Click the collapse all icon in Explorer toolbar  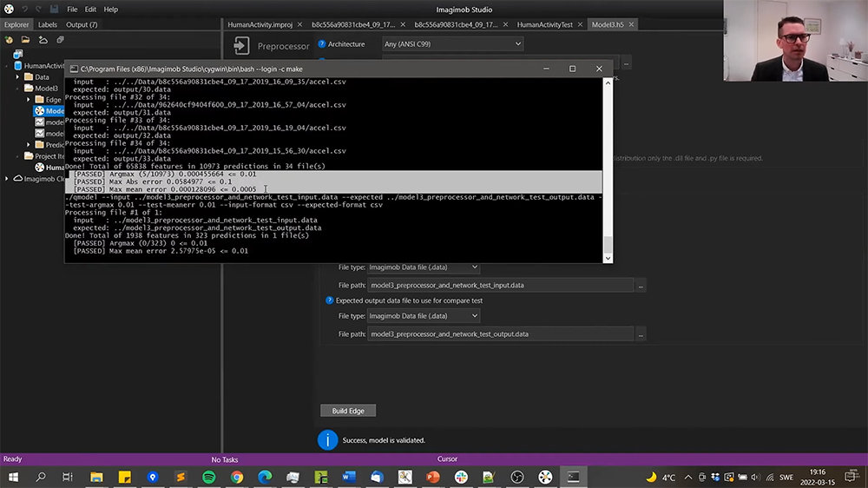[x=60, y=40]
